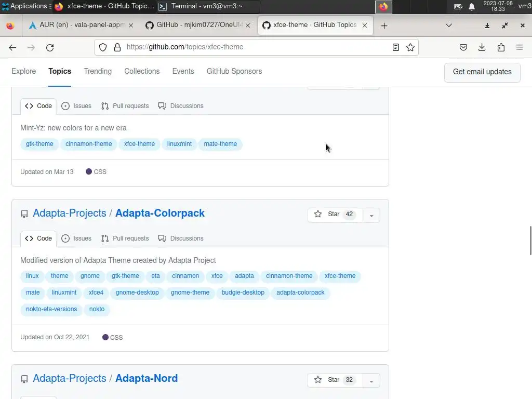Click the CSS color dot beside Updated on Oct 22, 2021
The width and height of the screenshot is (532, 399).
tap(105, 337)
